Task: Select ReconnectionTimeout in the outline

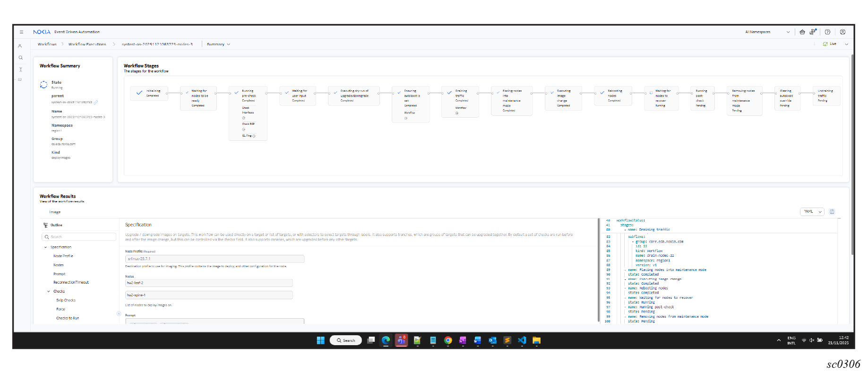Action: pyautogui.click(x=71, y=283)
